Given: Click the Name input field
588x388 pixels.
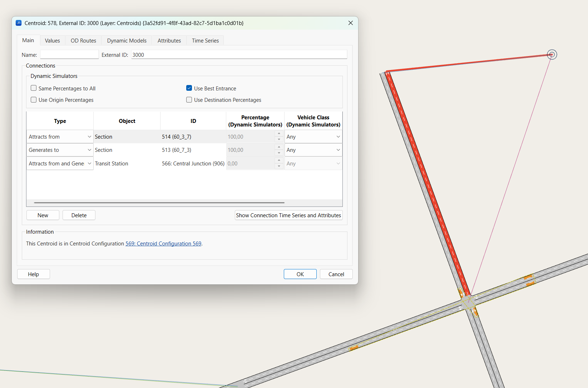Looking at the screenshot, I should 69,55.
